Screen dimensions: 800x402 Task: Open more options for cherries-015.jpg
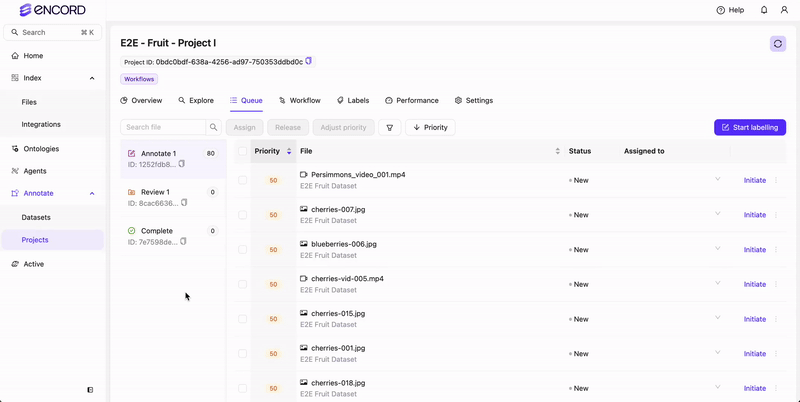tap(776, 319)
